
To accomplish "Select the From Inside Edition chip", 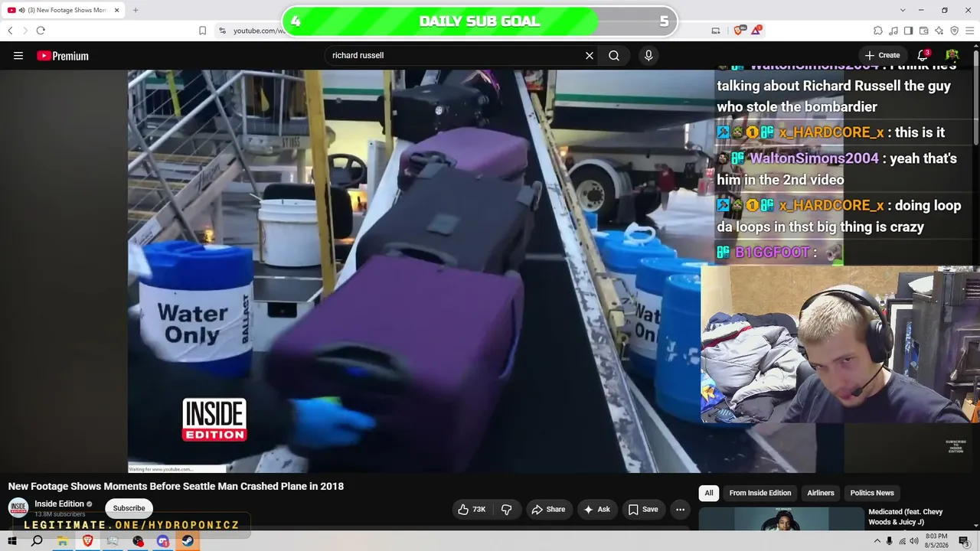I will tap(760, 493).
